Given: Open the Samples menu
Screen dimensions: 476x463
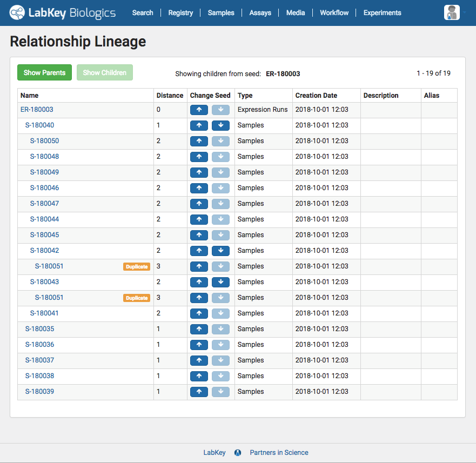Looking at the screenshot, I should 221,13.
